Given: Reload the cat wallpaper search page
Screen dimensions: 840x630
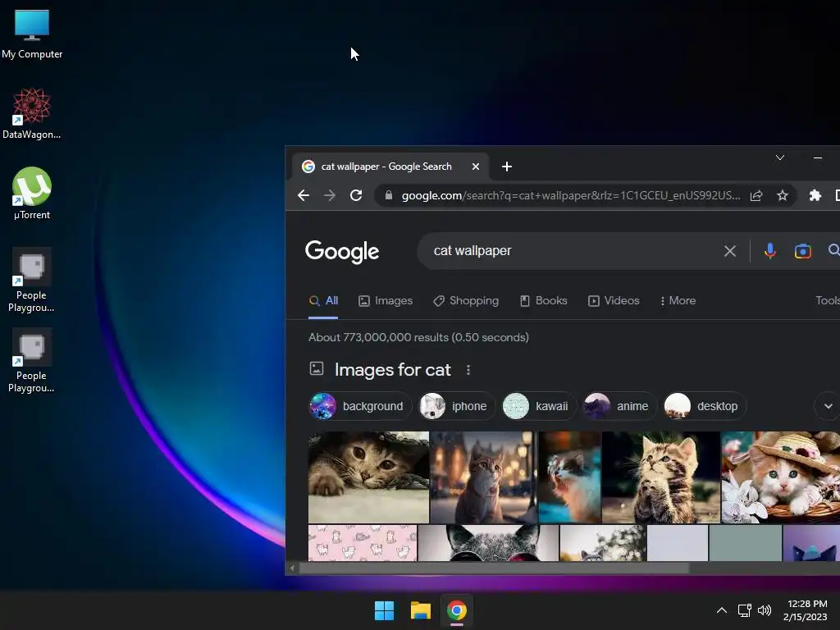Looking at the screenshot, I should pos(356,195).
